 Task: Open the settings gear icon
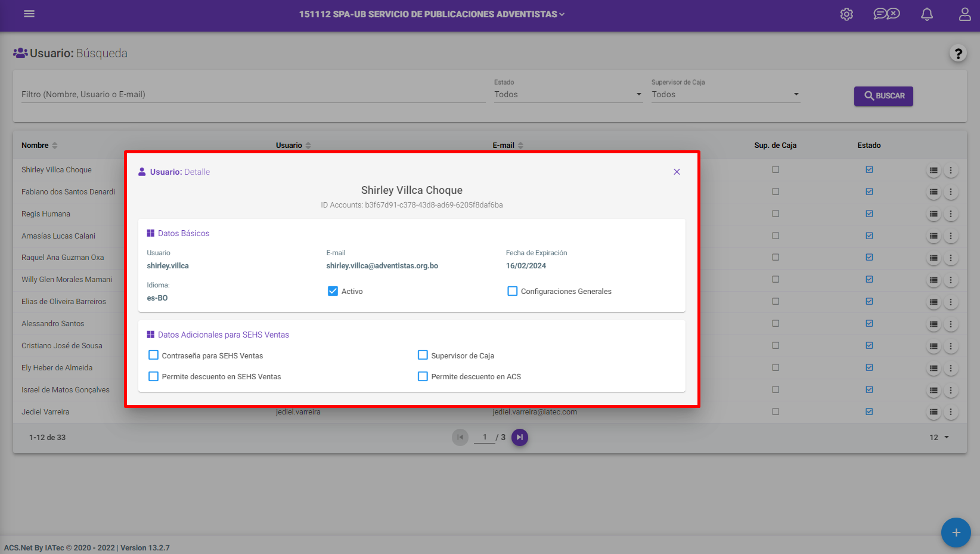(x=846, y=14)
